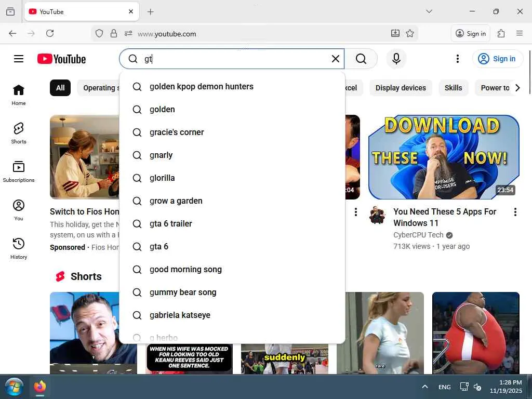
Task: Toggle the 'Skills' filter chip
Action: [x=453, y=88]
